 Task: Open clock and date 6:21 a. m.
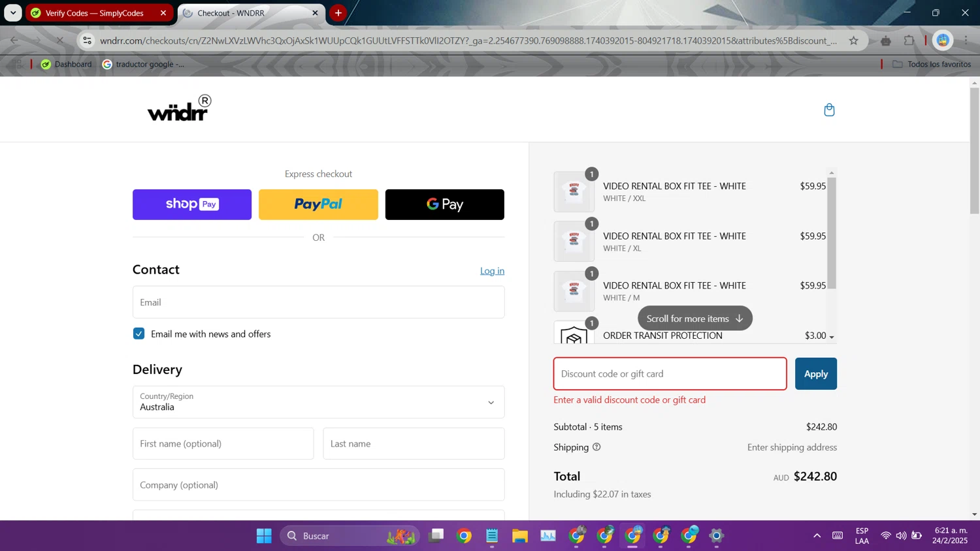tap(951, 536)
